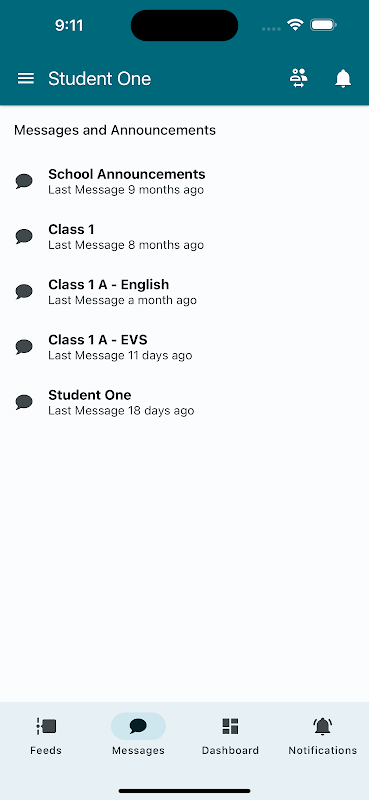This screenshot has height=800, width=369.
Task: Open School Announcements conversation
Action: (x=184, y=182)
